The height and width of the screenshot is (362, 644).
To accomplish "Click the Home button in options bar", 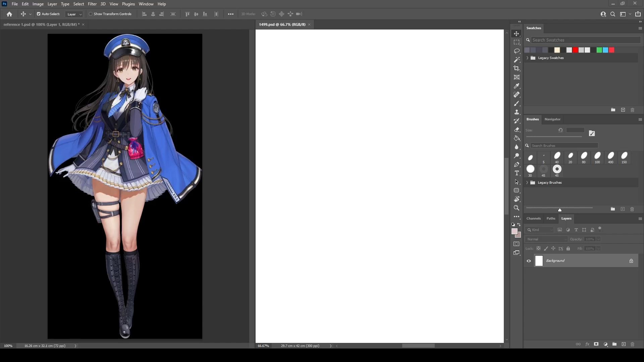I will (x=9, y=14).
